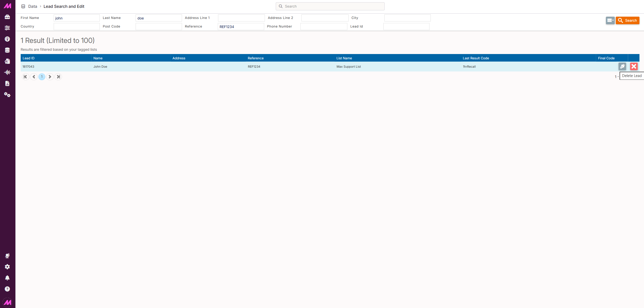Click the global Search box at top
Screen dimensions: 644x308
(x=330, y=6)
